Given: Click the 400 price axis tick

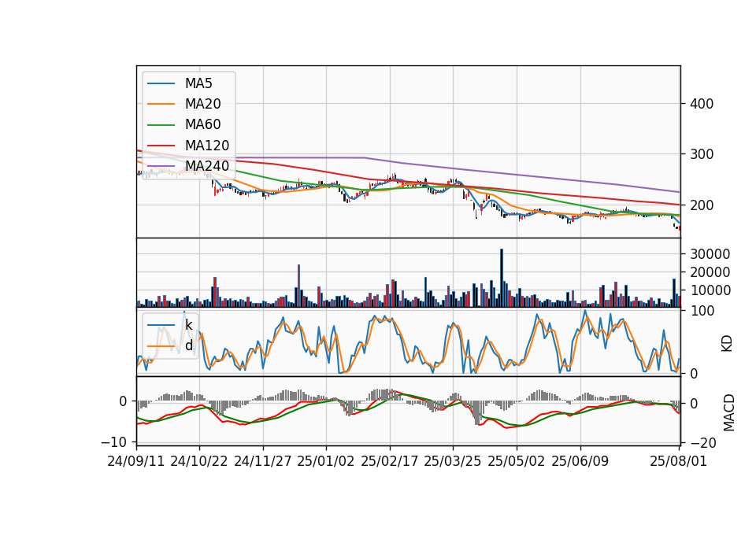Looking at the screenshot, I should tap(702, 104).
